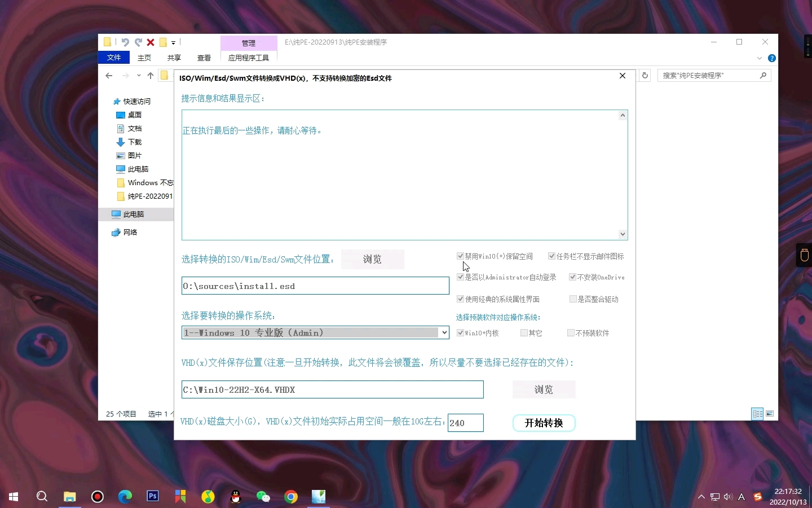Open taskbar search
The image size is (812, 508).
pos(42,497)
